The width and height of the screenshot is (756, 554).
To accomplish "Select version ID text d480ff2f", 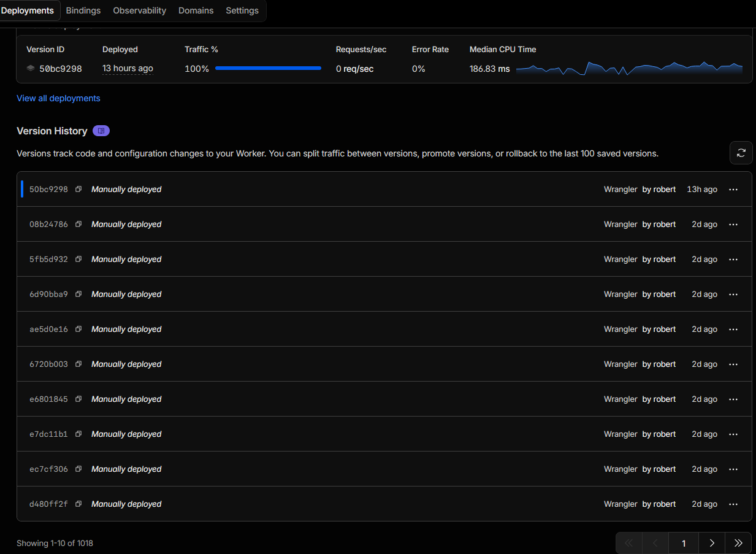I will (48, 504).
